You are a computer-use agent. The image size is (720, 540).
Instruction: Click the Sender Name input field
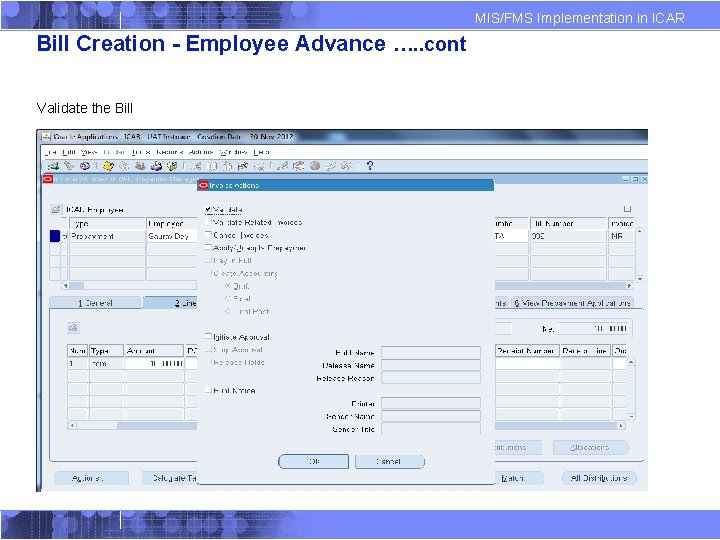[x=431, y=416]
